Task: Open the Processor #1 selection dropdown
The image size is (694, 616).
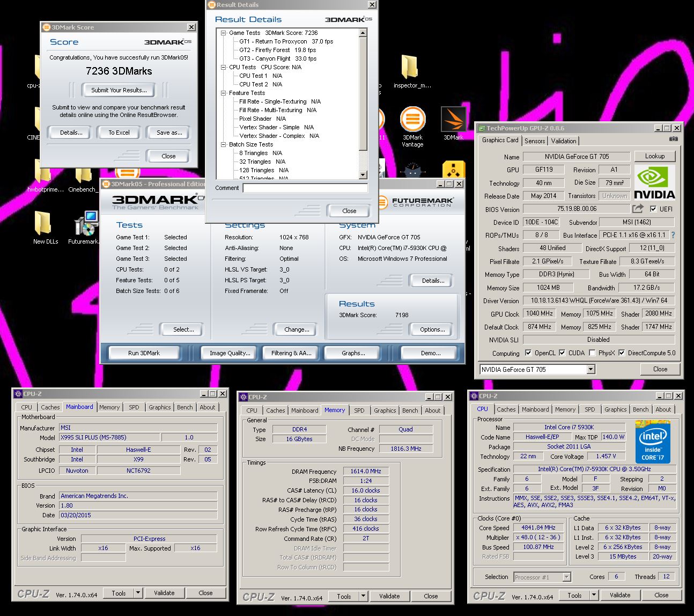Action: tap(566, 577)
